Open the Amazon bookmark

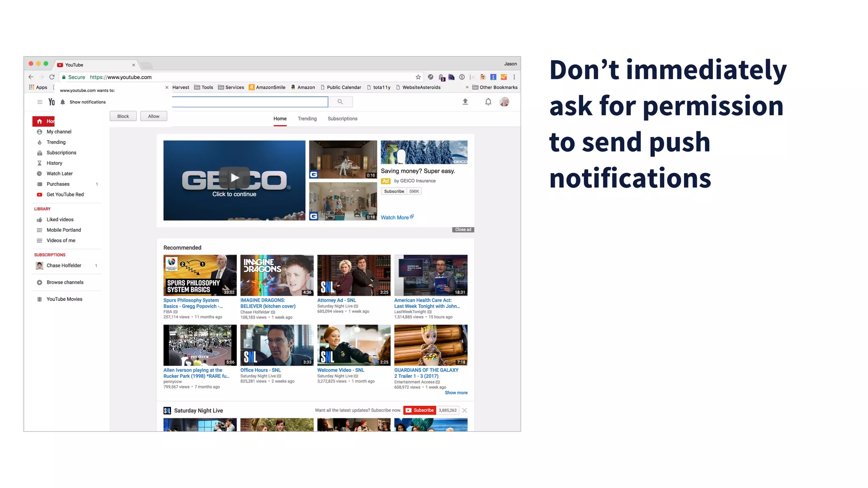click(x=303, y=87)
